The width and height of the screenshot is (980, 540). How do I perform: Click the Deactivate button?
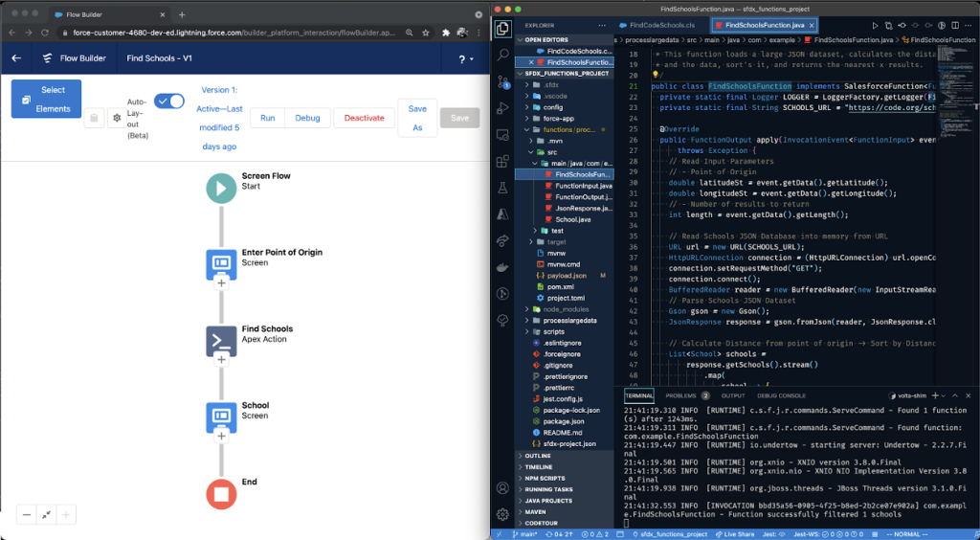(x=365, y=118)
